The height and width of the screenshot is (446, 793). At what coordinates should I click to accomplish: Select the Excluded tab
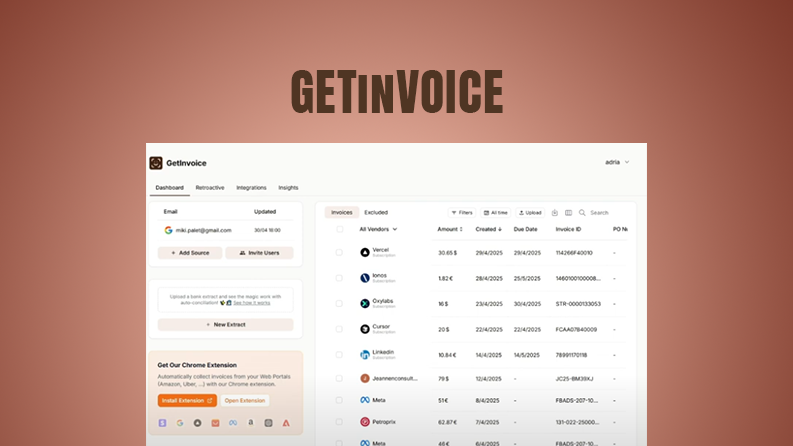(x=376, y=212)
